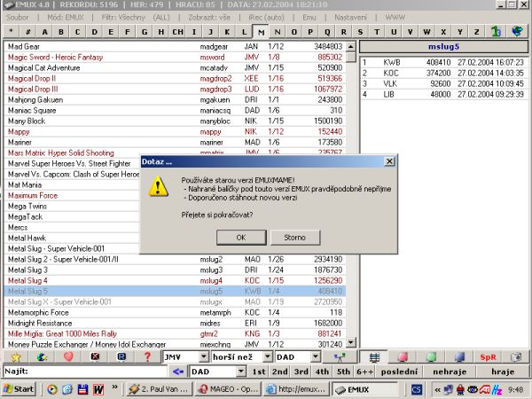Click the red heart icon
Viewport: 532px width, 399px height.
68,357
